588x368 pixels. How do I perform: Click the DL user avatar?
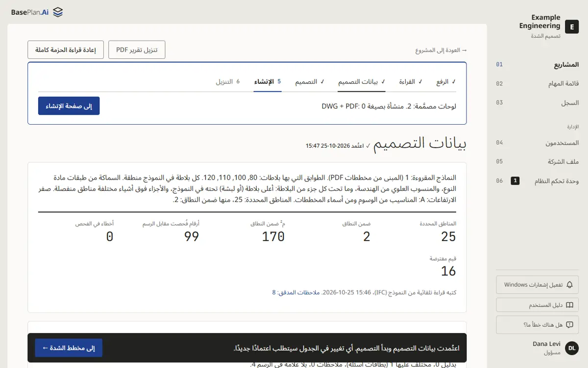coord(571,348)
